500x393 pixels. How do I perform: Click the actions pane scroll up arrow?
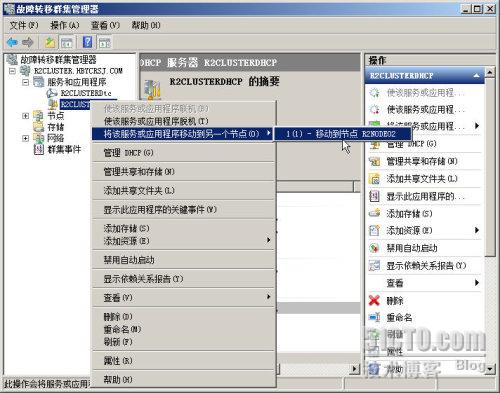click(x=489, y=72)
